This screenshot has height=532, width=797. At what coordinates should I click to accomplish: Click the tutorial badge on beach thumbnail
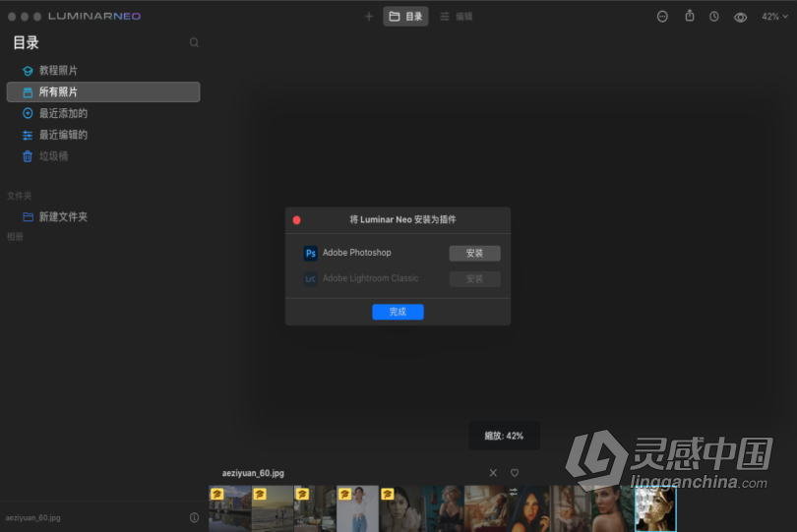pyautogui.click(x=260, y=494)
